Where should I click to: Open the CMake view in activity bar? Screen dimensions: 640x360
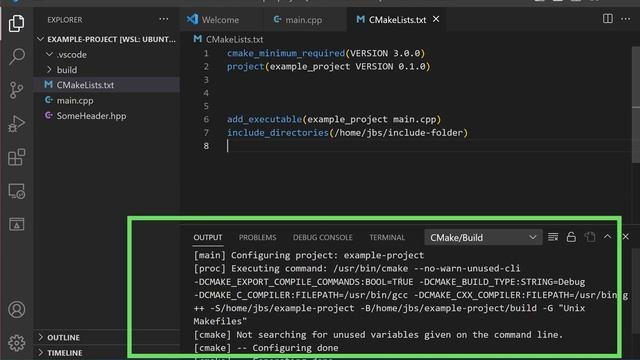[x=16, y=224]
